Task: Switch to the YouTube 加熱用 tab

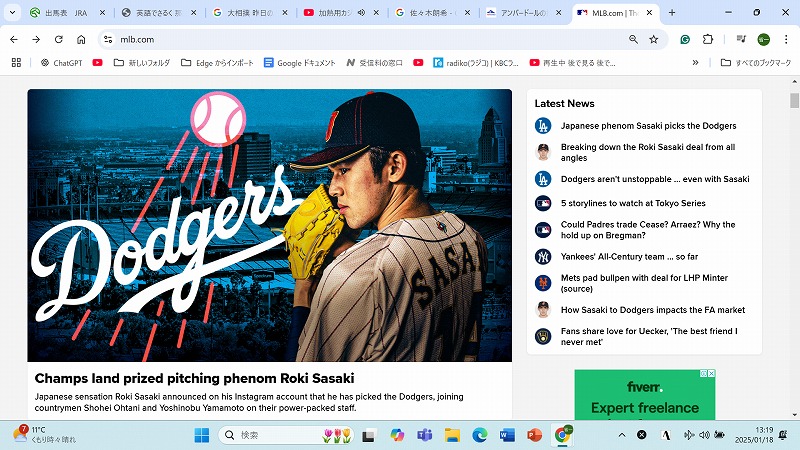Action: [x=334, y=13]
